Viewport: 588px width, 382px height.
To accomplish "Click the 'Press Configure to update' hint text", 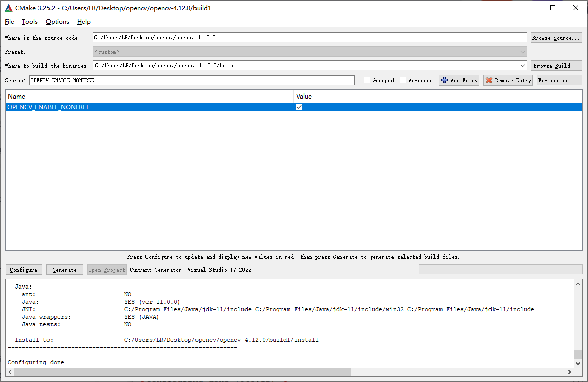I will [293, 257].
